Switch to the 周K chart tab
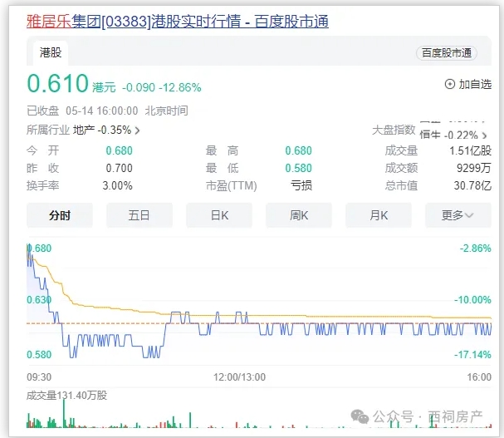The height and width of the screenshot is (438, 504). coord(299,215)
